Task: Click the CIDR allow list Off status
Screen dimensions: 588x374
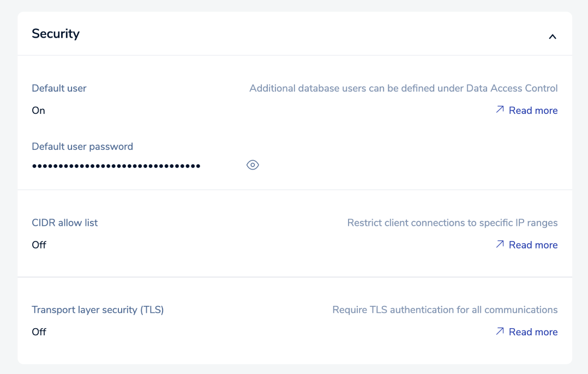Action: click(39, 245)
